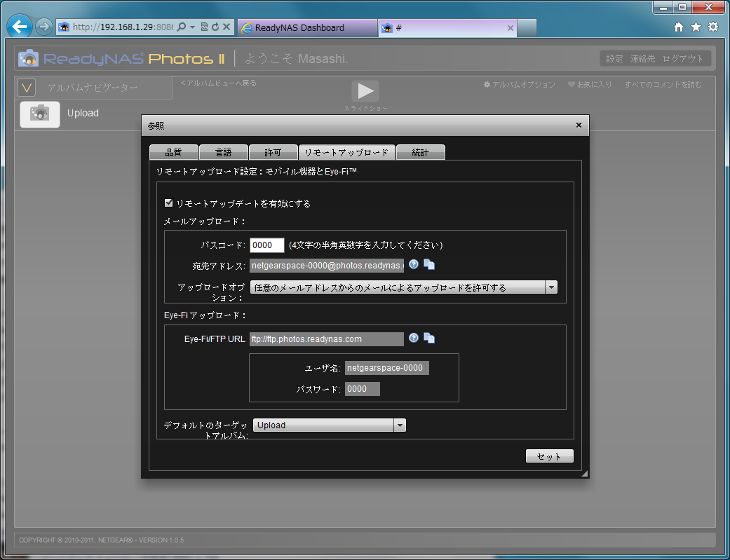Go to the browser home page icon
730x560 pixels.
[x=678, y=27]
